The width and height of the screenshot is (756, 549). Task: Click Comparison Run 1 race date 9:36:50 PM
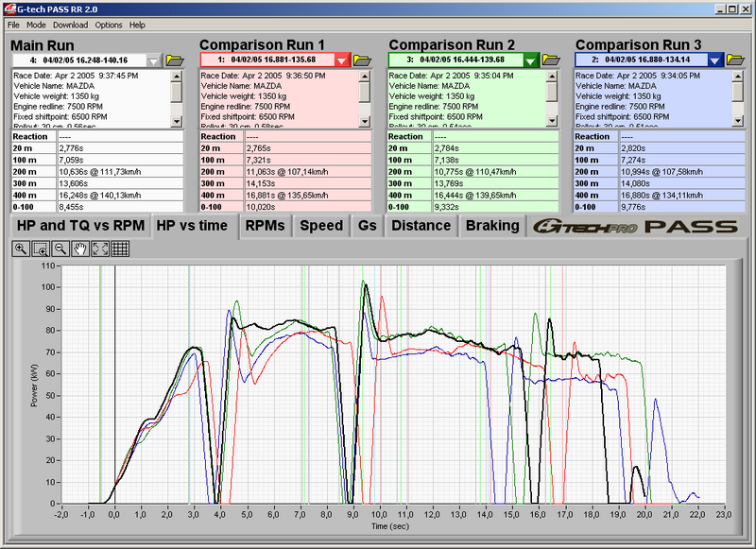(264, 76)
